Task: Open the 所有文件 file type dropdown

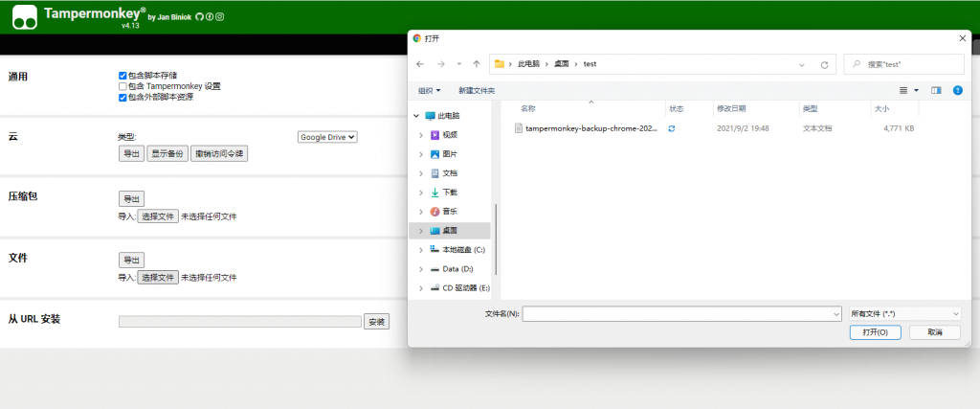Action: (904, 313)
